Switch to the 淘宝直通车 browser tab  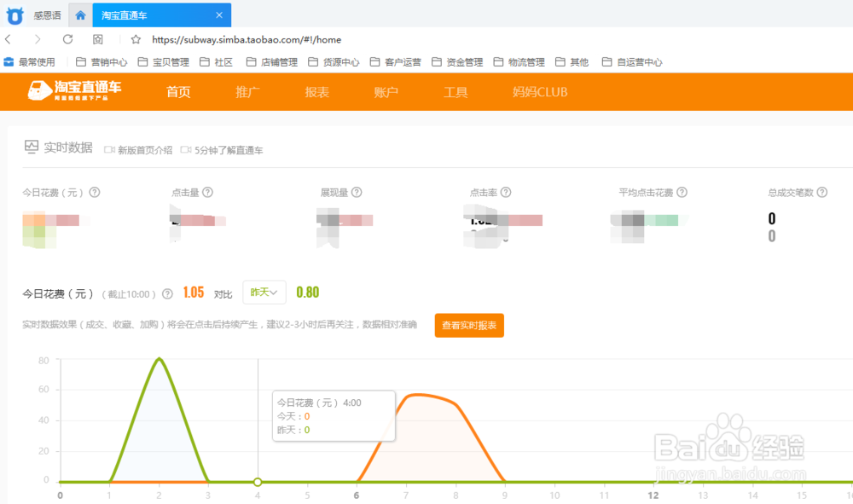coord(161,15)
